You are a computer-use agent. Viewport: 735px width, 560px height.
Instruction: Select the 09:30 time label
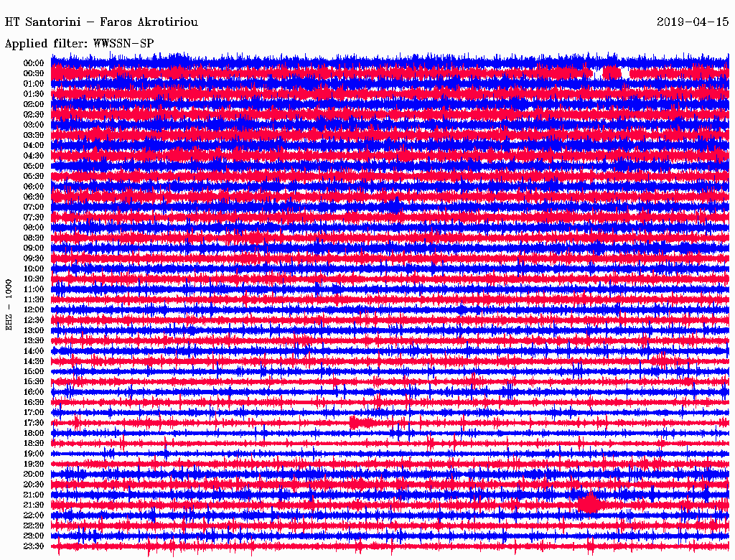(34, 258)
